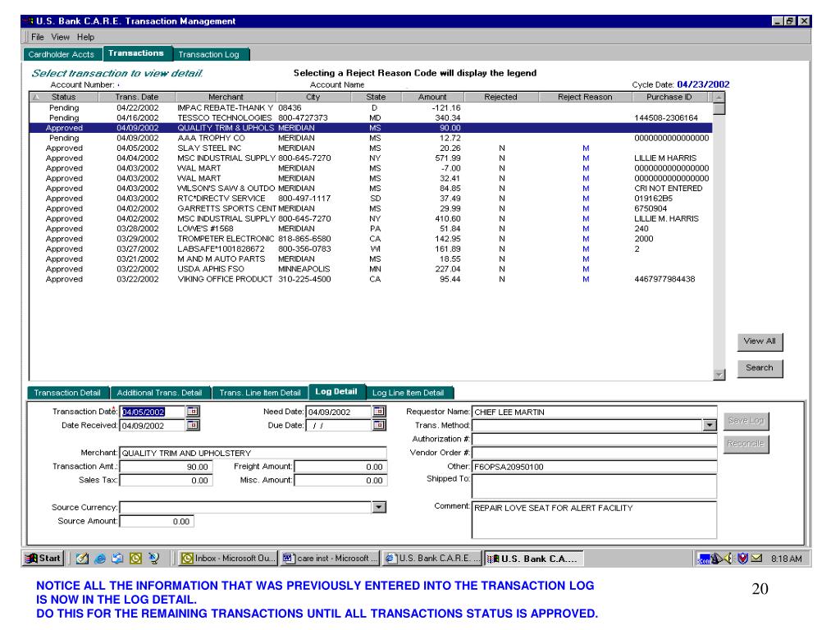Screen dimensions: 840x630
Task: Click reject reason M for LOWE'S #1568
Action: pos(586,229)
